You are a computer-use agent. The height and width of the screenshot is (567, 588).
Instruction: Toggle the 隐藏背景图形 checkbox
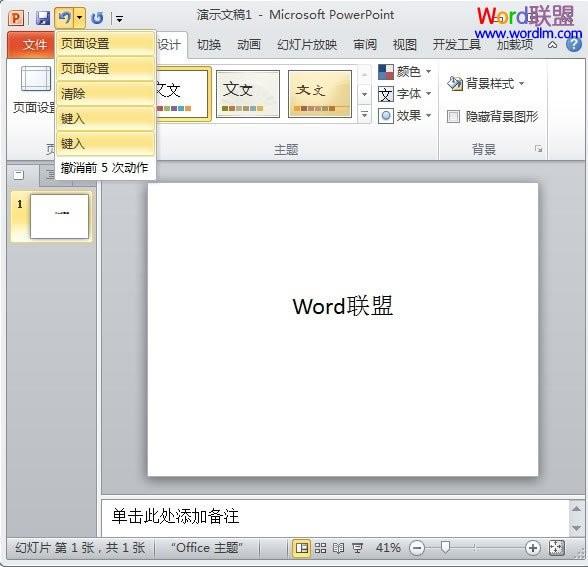coord(453,117)
